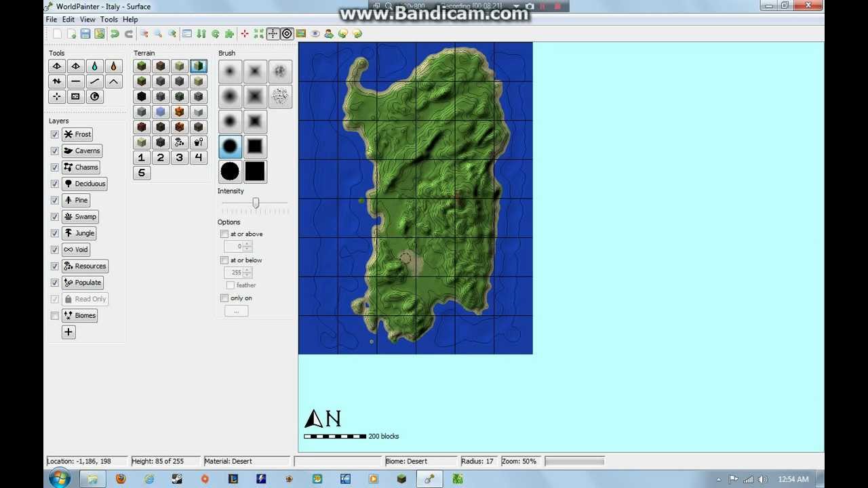Uncheck the Jungle layer checkbox
This screenshot has width=868, height=488.
55,233
